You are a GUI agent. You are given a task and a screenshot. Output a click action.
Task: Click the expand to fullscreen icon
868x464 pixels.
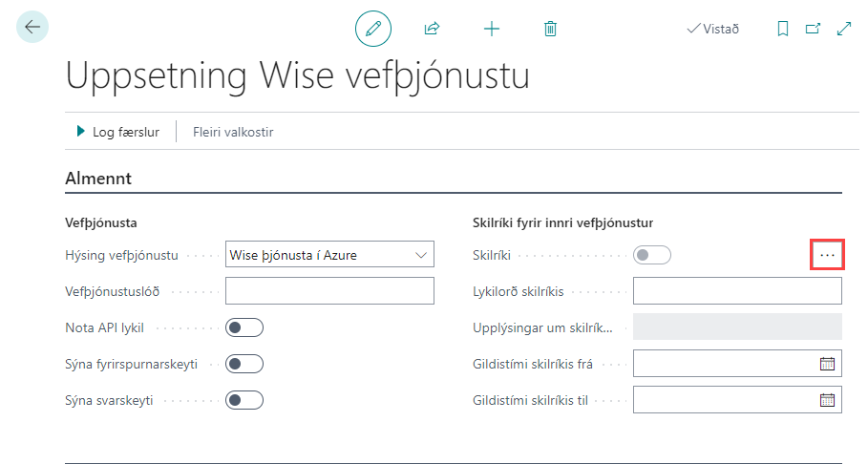click(844, 29)
